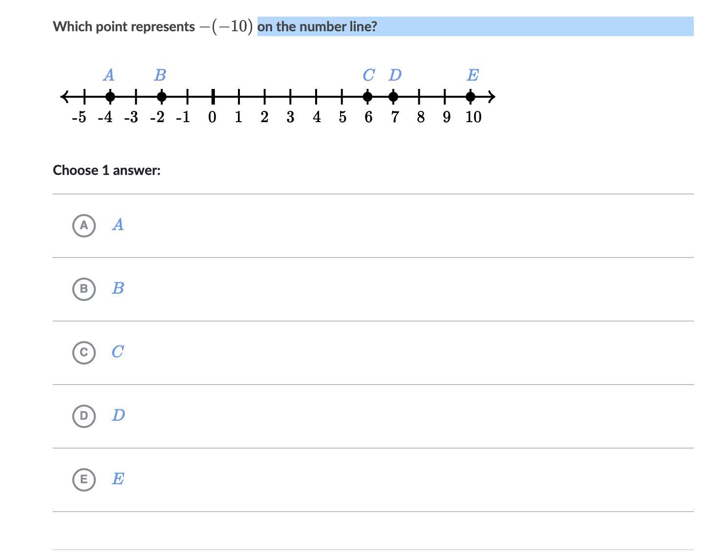Viewport: 728px width, 560px height.
Task: Choose the radio button for answer C
Action: [x=84, y=352]
